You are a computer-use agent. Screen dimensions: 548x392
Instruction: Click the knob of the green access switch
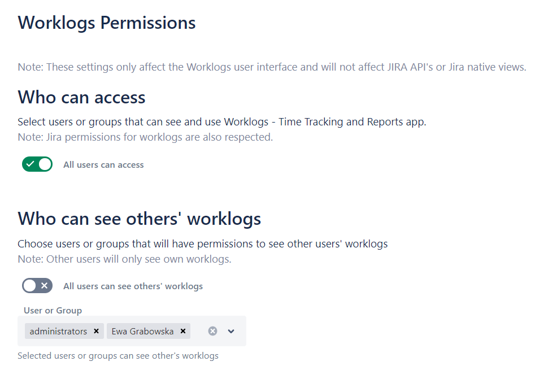tap(44, 164)
